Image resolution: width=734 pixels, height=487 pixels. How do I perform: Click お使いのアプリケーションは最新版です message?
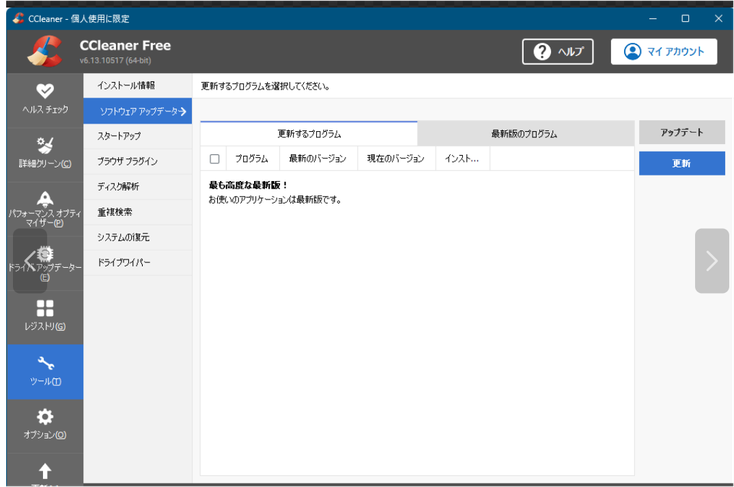click(275, 200)
